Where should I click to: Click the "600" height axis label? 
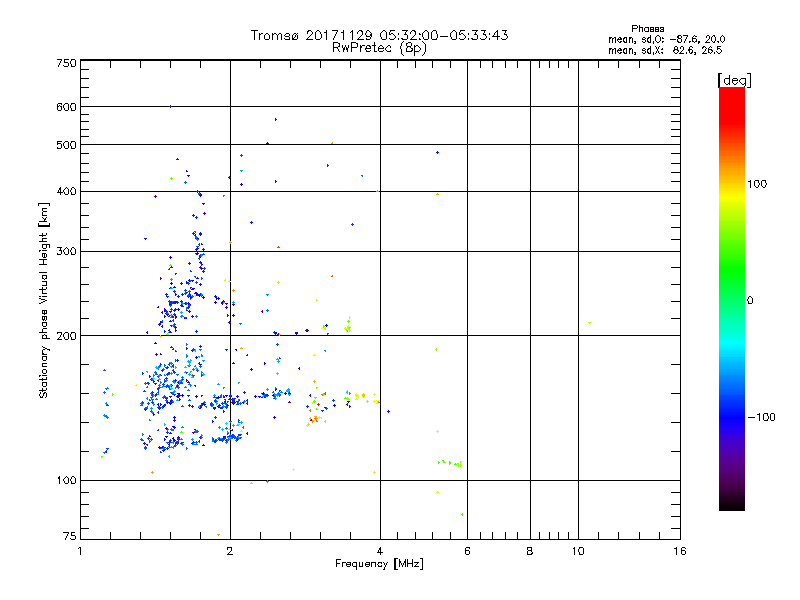coord(66,107)
